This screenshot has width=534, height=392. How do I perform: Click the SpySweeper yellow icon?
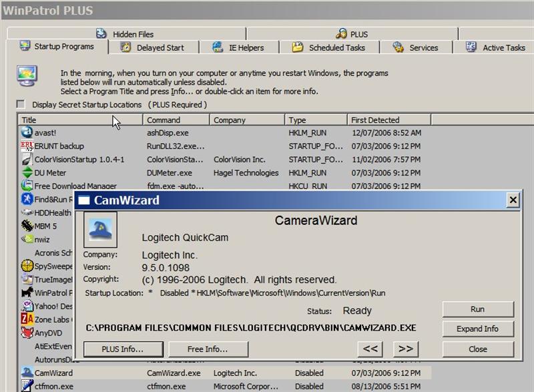point(27,266)
